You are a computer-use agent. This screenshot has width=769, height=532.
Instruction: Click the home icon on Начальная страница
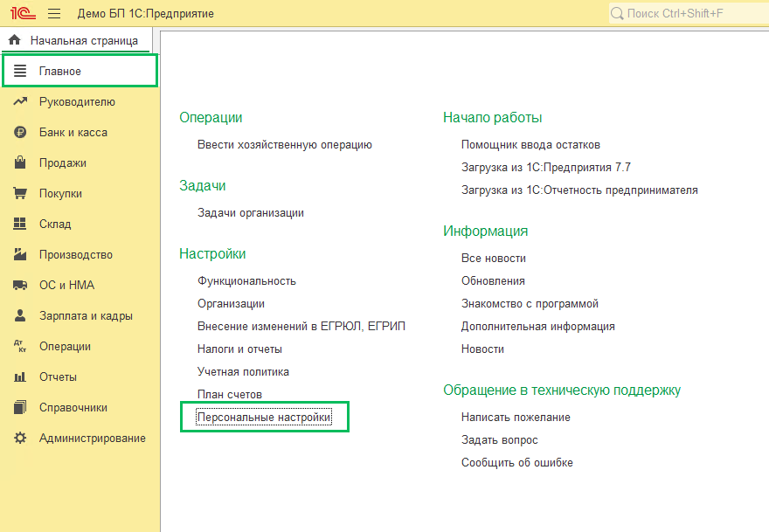point(15,39)
